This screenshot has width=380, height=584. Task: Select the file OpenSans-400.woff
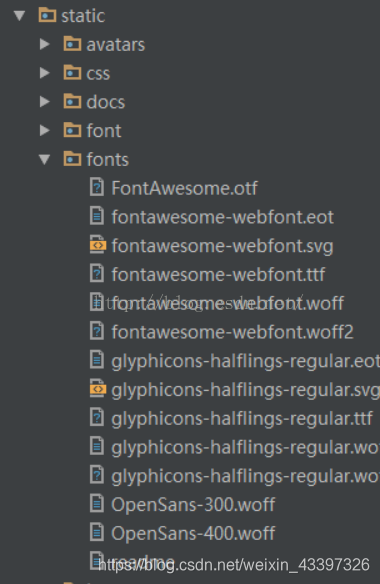click(x=193, y=534)
